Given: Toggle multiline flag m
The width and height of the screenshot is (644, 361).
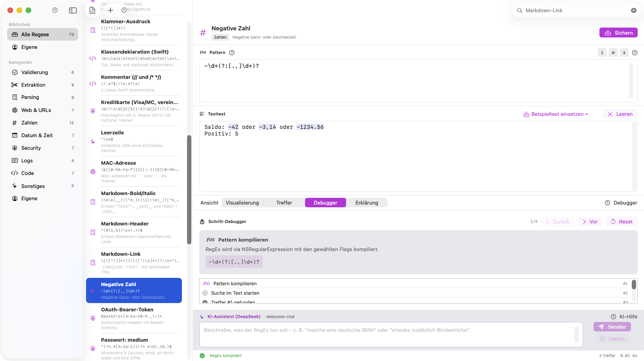Looking at the screenshot, I should tap(613, 53).
